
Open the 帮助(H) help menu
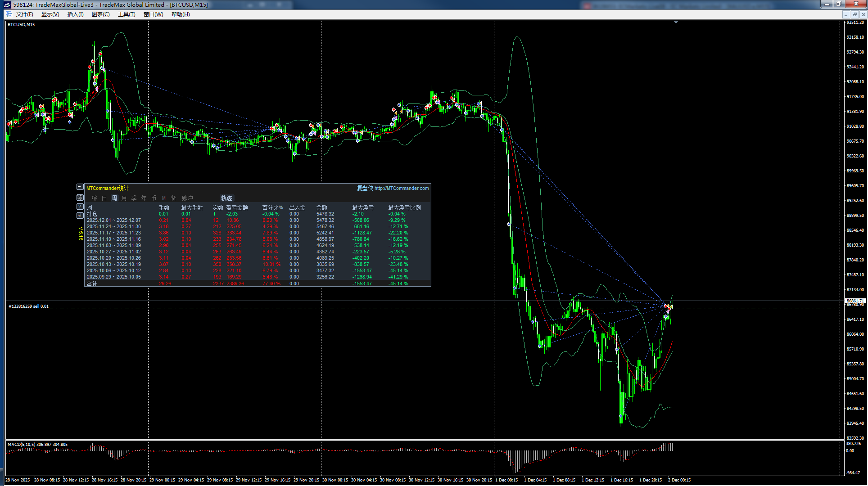click(181, 14)
